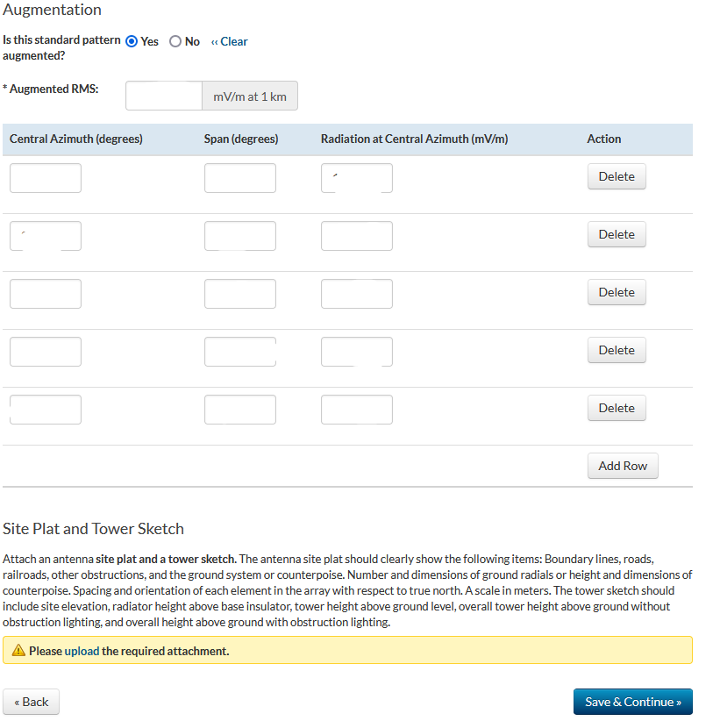Go back using the Back button
This screenshot has width=720, height=728.
click(x=32, y=702)
